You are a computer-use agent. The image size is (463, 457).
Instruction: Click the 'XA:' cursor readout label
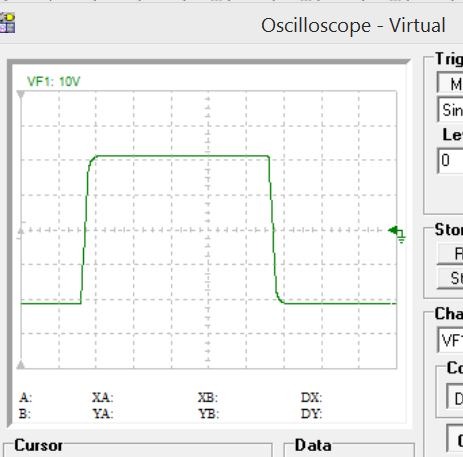point(103,397)
